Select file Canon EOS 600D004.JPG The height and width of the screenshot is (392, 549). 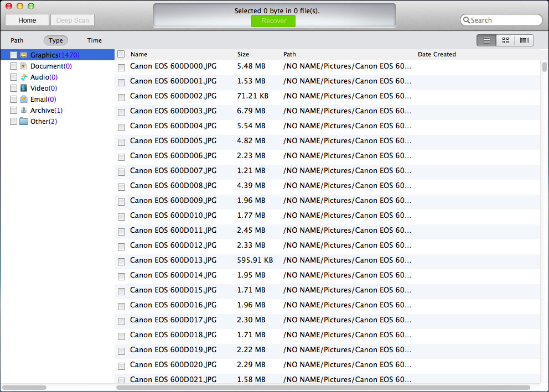tap(173, 126)
